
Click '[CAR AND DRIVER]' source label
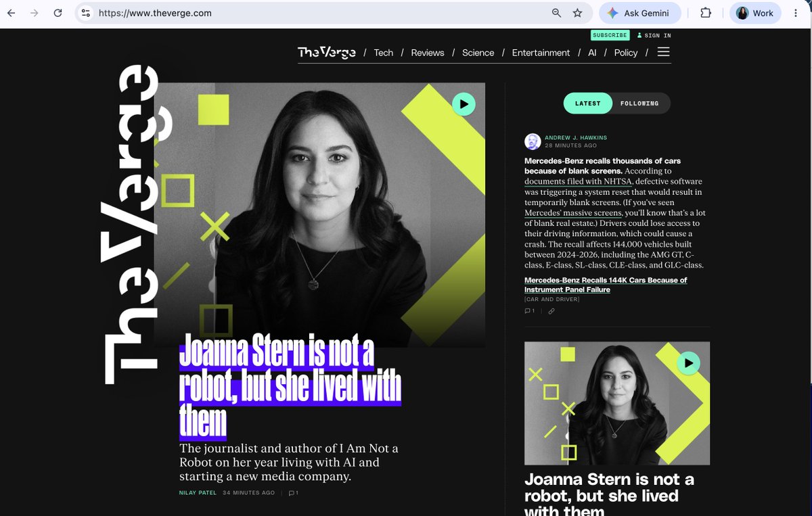[x=552, y=300]
